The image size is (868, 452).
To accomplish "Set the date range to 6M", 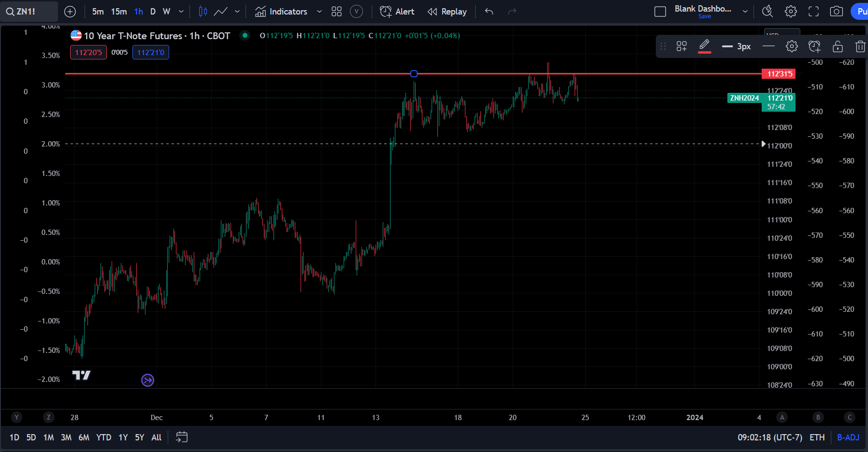I will pyautogui.click(x=84, y=437).
